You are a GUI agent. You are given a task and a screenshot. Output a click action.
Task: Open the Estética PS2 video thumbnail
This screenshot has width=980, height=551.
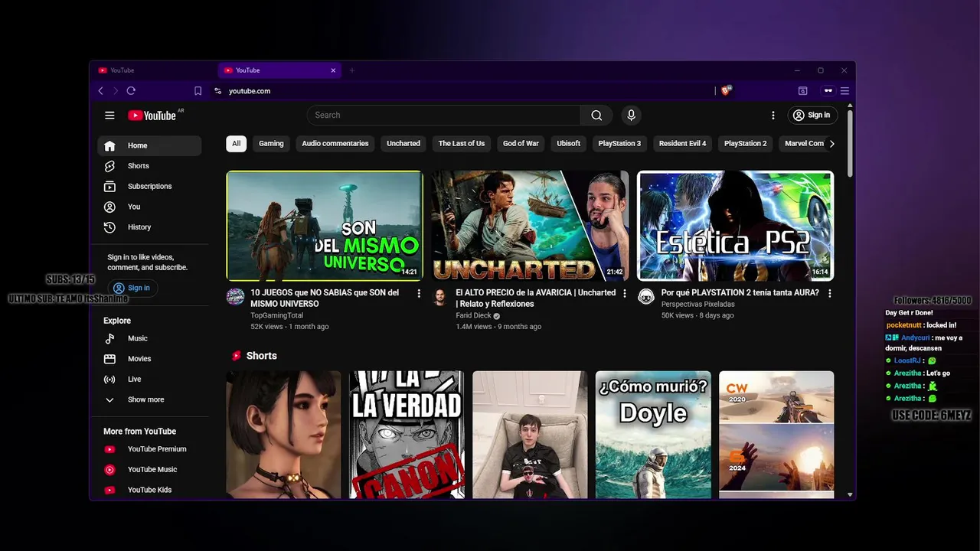click(735, 226)
